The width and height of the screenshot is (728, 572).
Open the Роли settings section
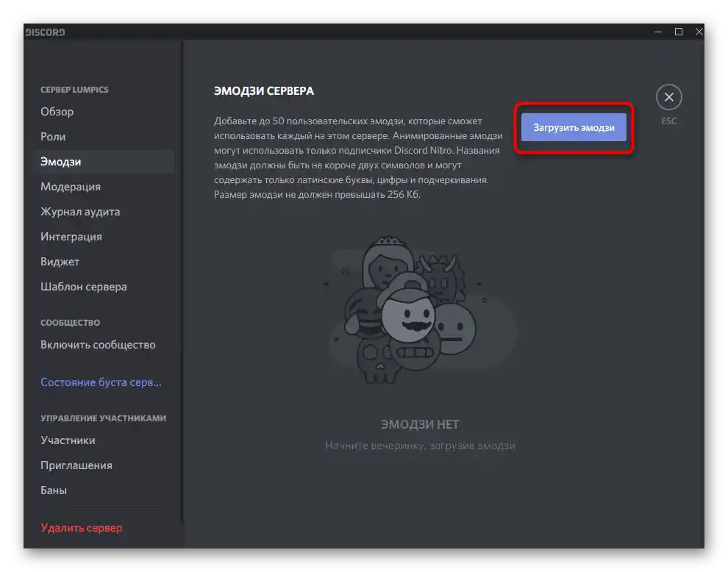[x=104, y=137]
